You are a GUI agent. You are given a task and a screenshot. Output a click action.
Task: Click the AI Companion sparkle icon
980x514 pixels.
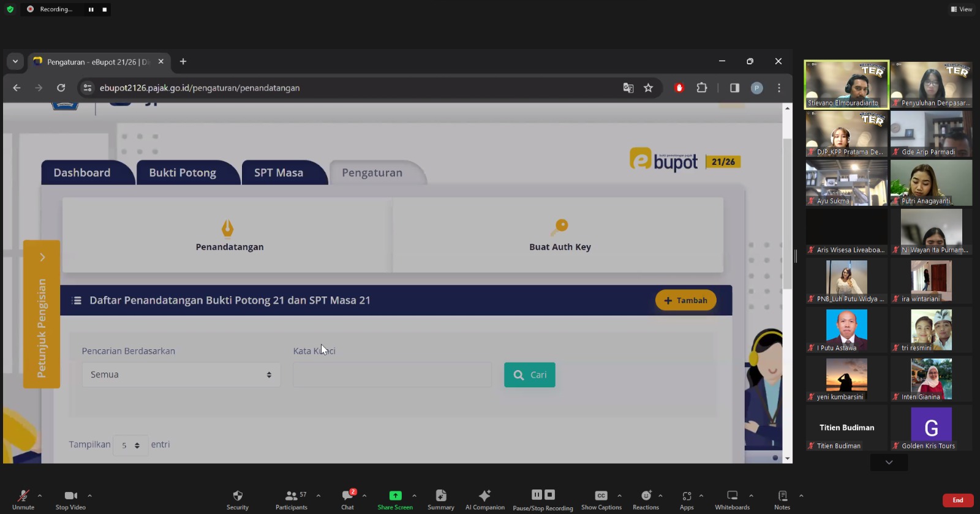484,496
